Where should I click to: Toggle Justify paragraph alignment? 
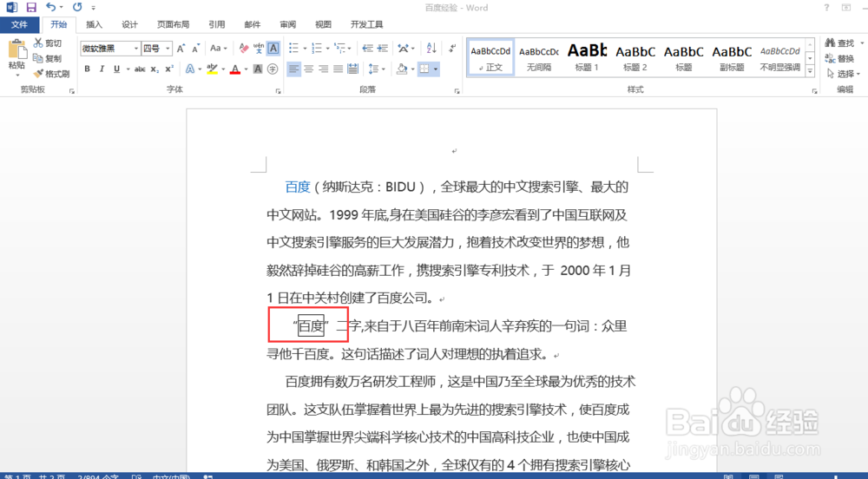point(338,69)
